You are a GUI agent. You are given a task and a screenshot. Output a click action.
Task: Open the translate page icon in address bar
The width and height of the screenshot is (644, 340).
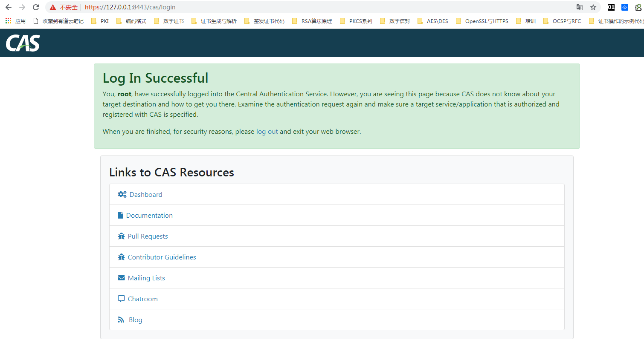click(579, 7)
